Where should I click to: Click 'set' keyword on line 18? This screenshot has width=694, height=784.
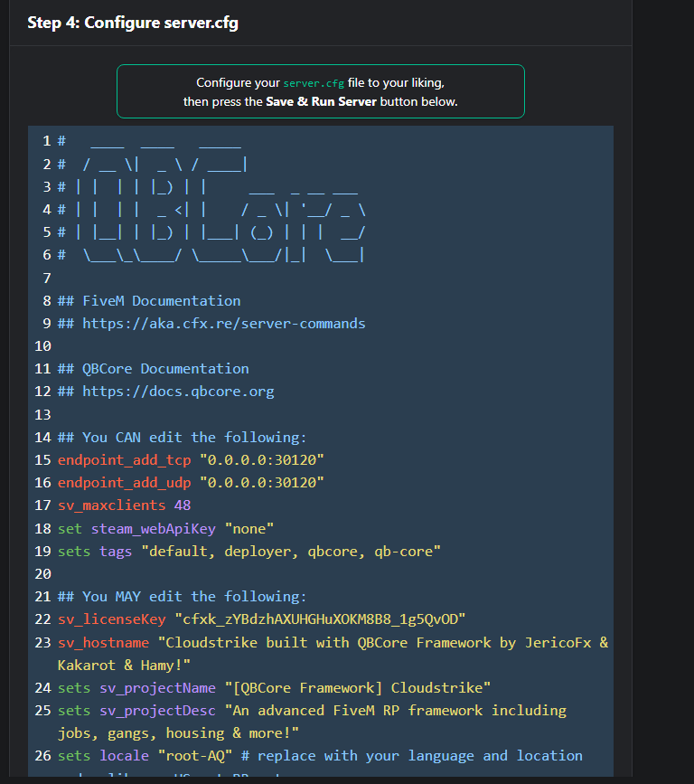[x=70, y=529]
